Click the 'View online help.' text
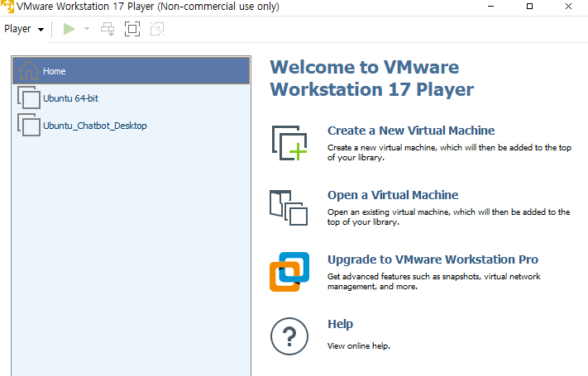Image resolution: width=588 pixels, height=376 pixels. click(x=358, y=345)
